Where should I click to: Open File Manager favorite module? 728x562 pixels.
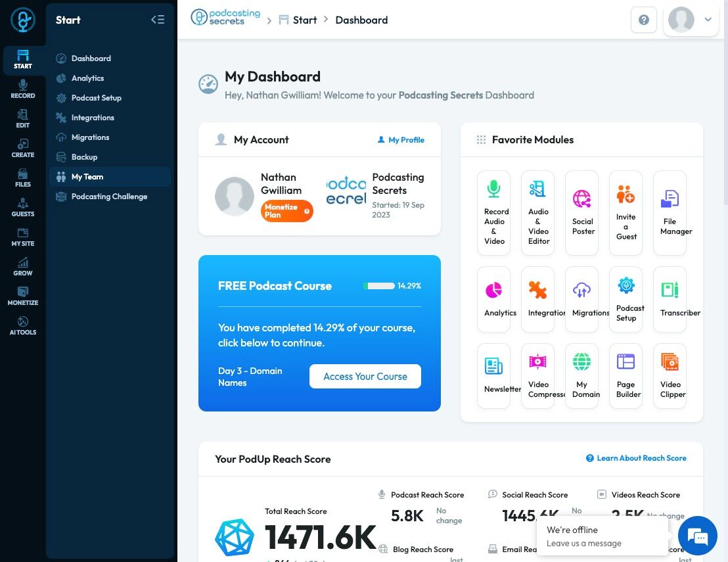(670, 213)
